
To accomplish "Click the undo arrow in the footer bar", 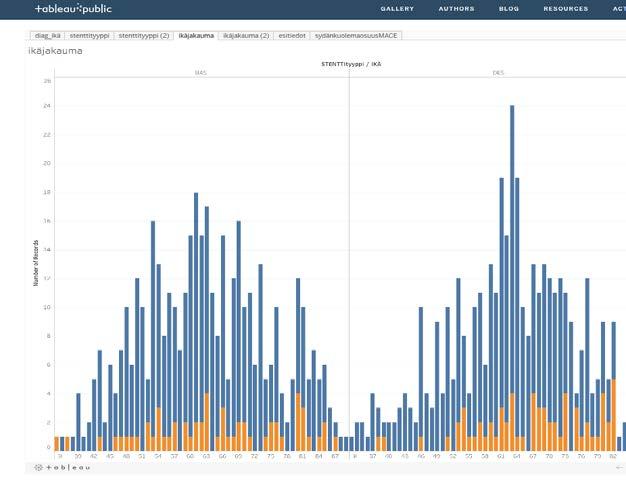I will (619, 468).
